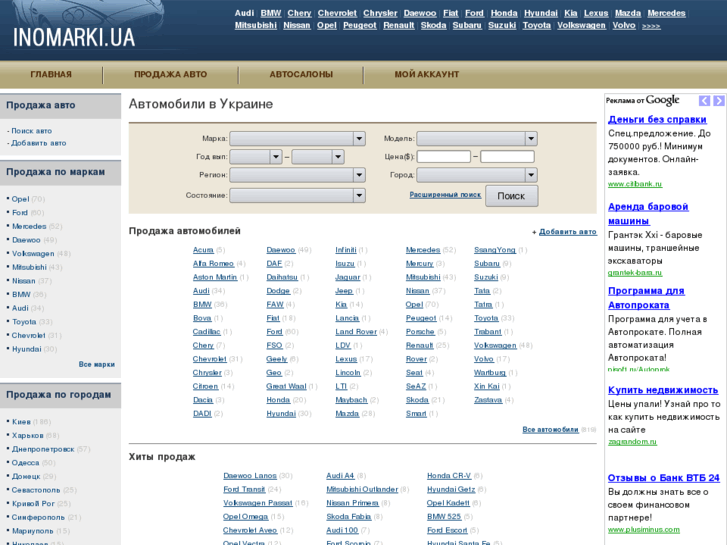The width and height of the screenshot is (727, 545).
Task: Open the Все марки link
Action: point(96,364)
